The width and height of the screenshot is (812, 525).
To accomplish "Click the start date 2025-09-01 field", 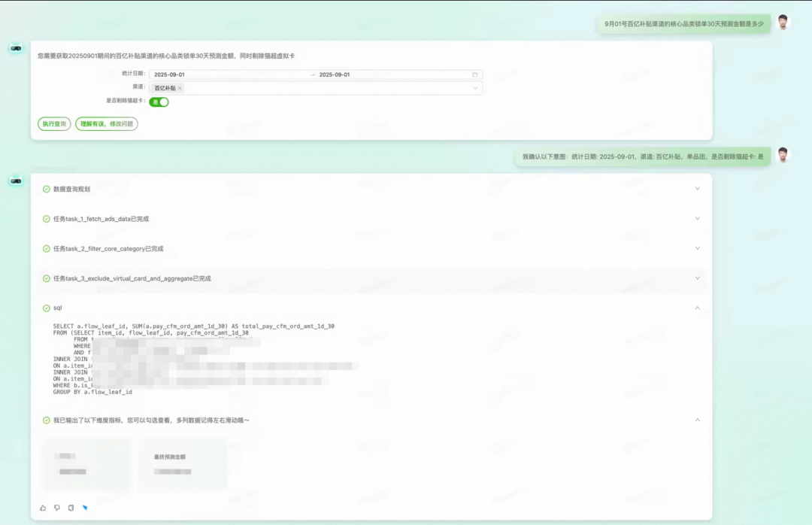I will [169, 74].
